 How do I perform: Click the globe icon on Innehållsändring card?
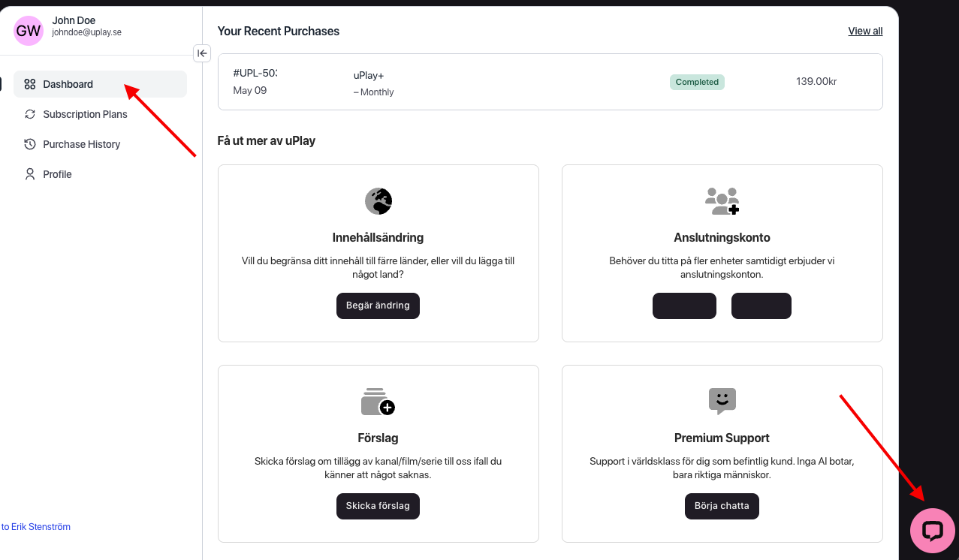click(x=378, y=201)
